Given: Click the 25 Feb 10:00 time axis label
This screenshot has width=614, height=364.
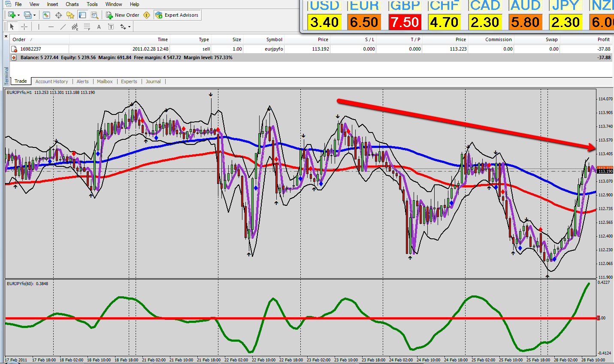Looking at the screenshot, I should (511, 360).
